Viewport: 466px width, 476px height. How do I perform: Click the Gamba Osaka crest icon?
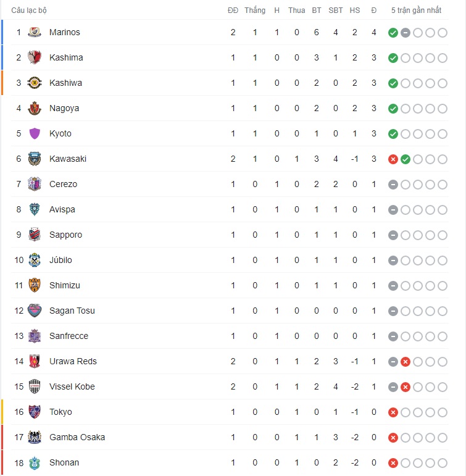35,437
